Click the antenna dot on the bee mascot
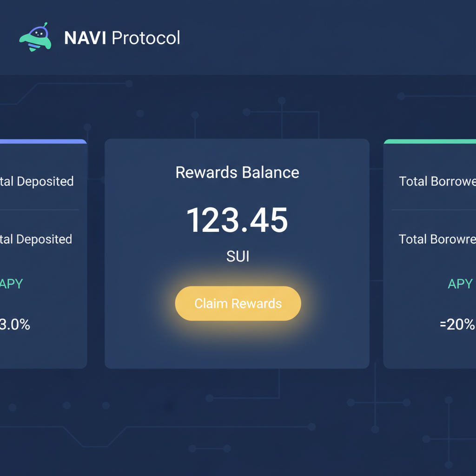Image resolution: width=476 pixels, height=476 pixels. (x=45, y=22)
